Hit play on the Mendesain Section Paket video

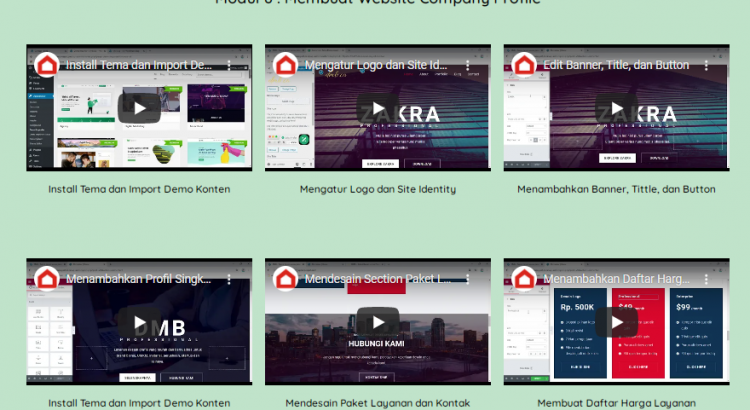click(378, 322)
